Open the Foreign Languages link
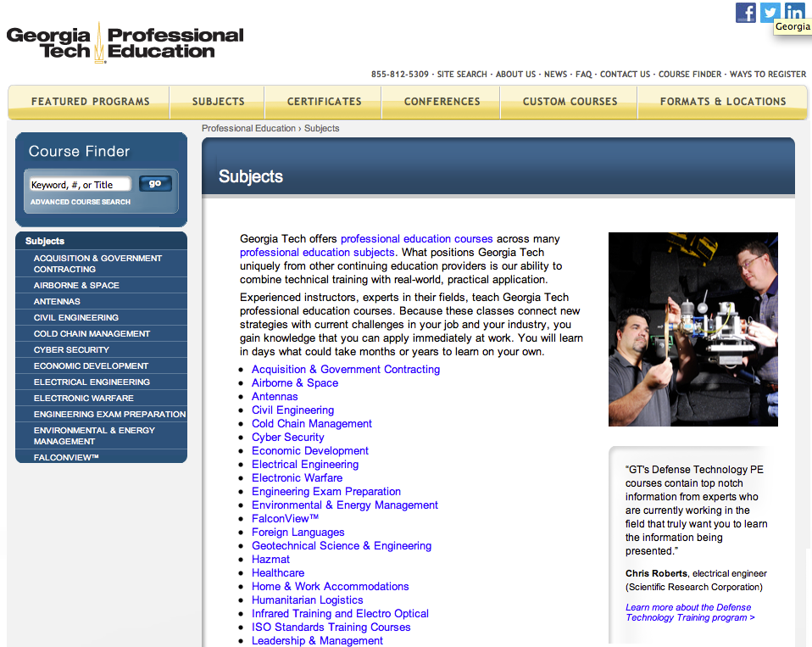 [298, 532]
